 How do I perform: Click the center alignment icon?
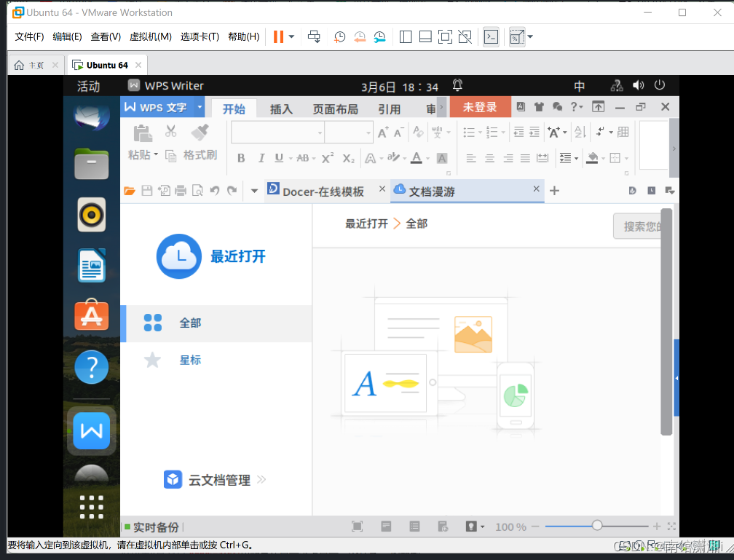(x=489, y=158)
